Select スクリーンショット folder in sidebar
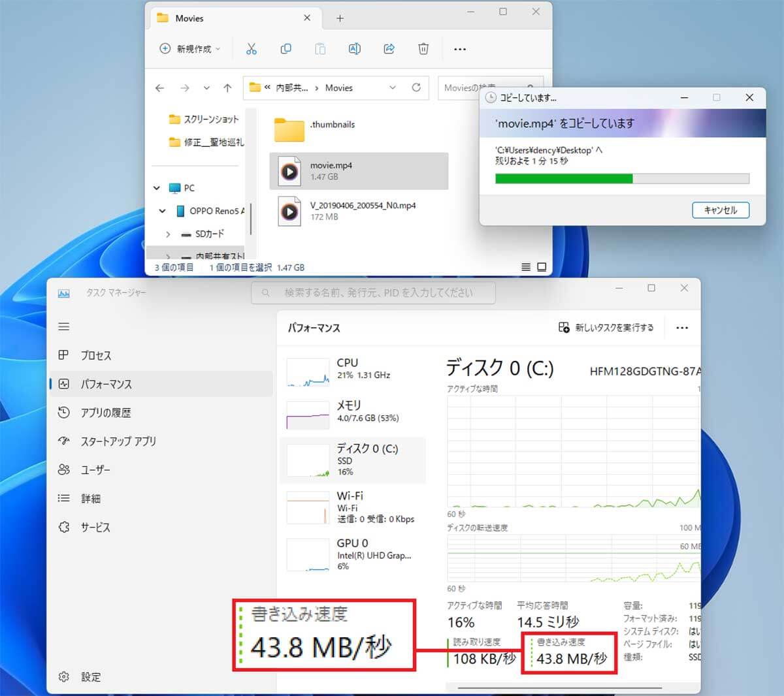This screenshot has width=784, height=696. tap(204, 119)
